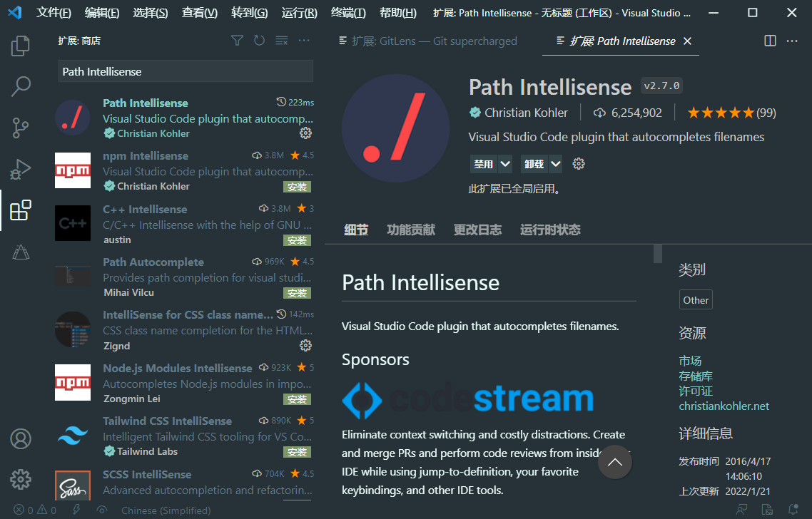This screenshot has width=812, height=519.
Task: Select the 运行时状态 tab
Action: 550,230
